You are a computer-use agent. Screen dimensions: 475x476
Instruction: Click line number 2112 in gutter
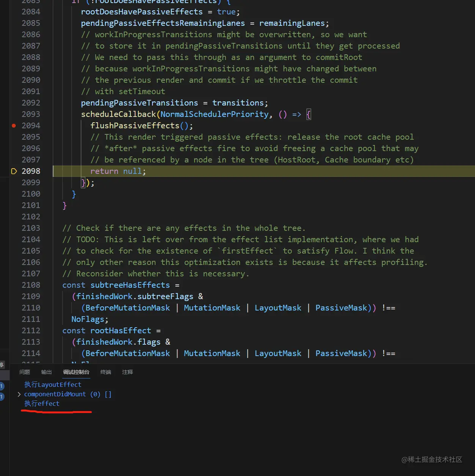31,331
